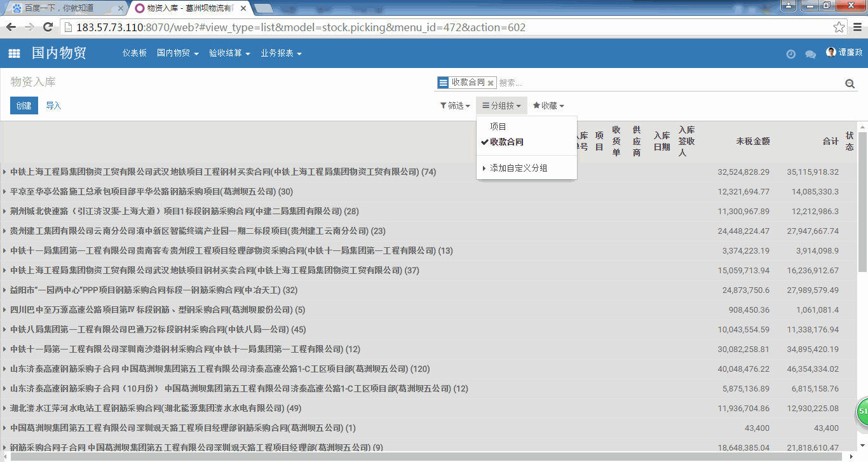Image resolution: width=868 pixels, height=462 pixels.
Task: Open the conversations chat icon
Action: 810,54
